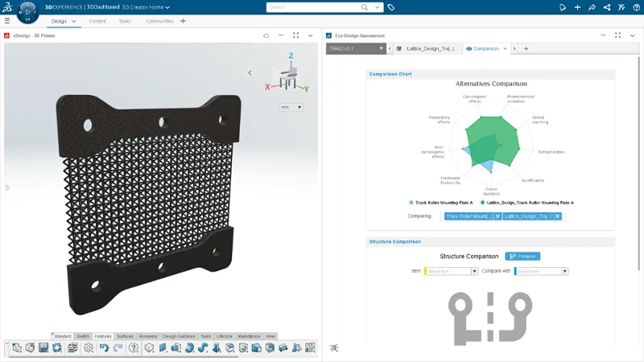644x362 pixels.
Task: Click the tag icon beside search bar
Action: coord(391,7)
